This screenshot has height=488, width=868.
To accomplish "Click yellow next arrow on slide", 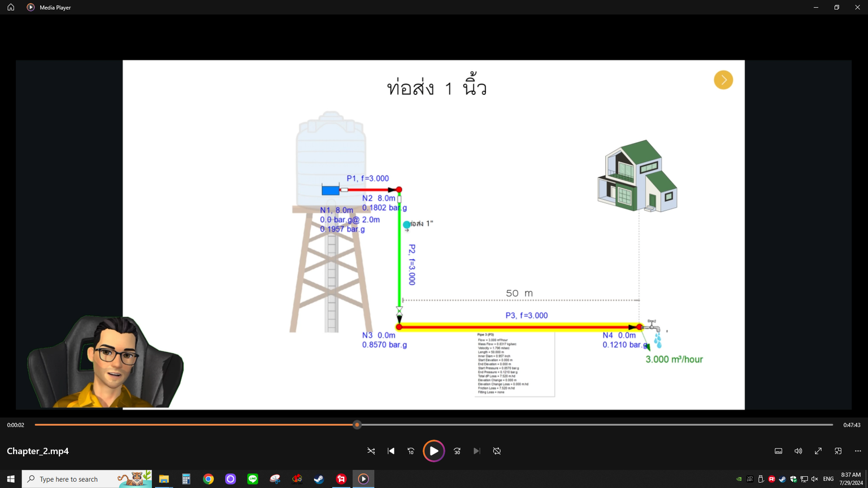I will (723, 80).
